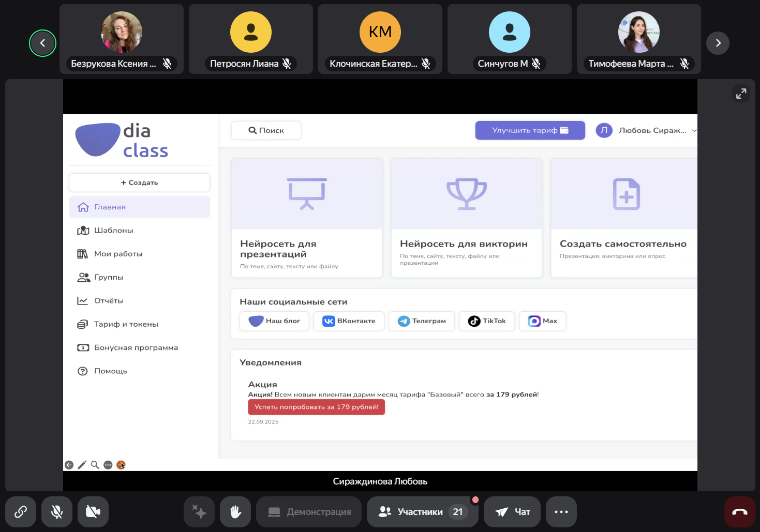Open TikTok social link

point(487,321)
